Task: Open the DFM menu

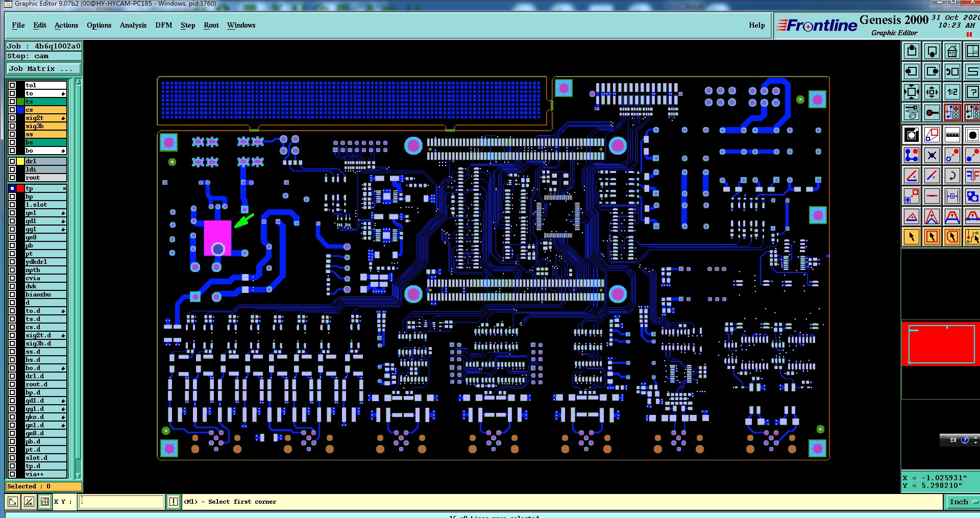Action: tap(164, 25)
